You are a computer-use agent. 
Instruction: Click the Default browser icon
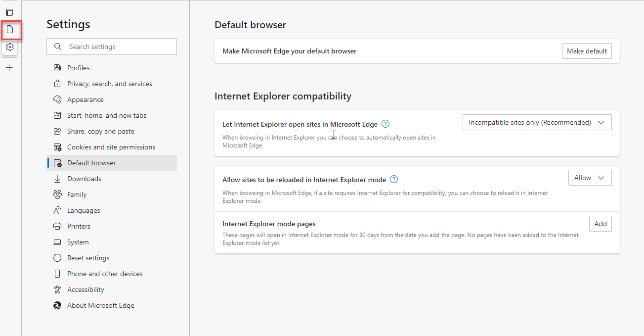(x=57, y=163)
